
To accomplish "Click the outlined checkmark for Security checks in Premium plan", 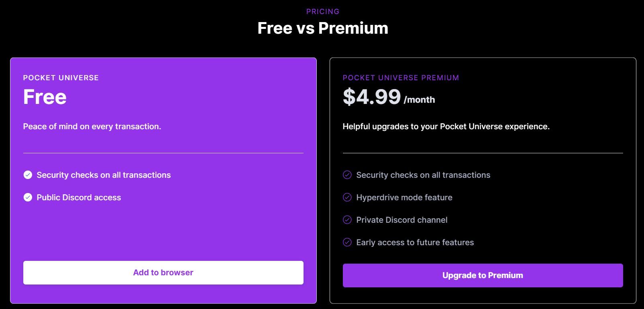I will click(347, 175).
